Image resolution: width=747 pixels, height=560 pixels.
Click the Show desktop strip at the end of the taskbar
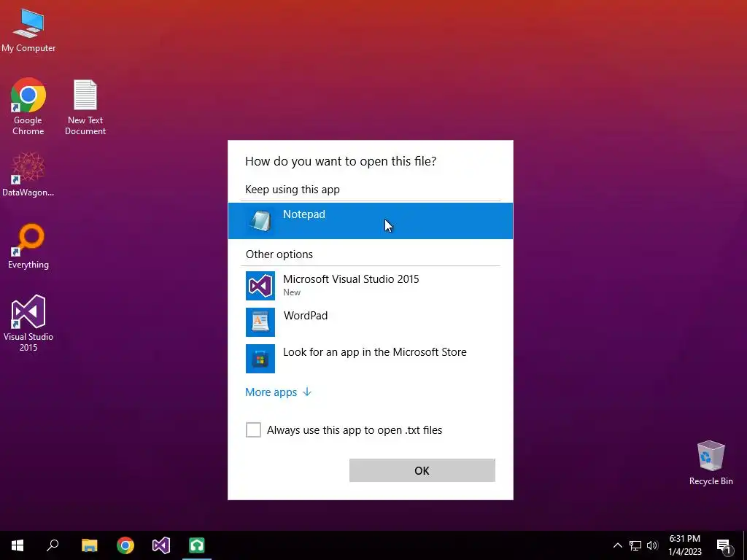pyautogui.click(x=745, y=545)
